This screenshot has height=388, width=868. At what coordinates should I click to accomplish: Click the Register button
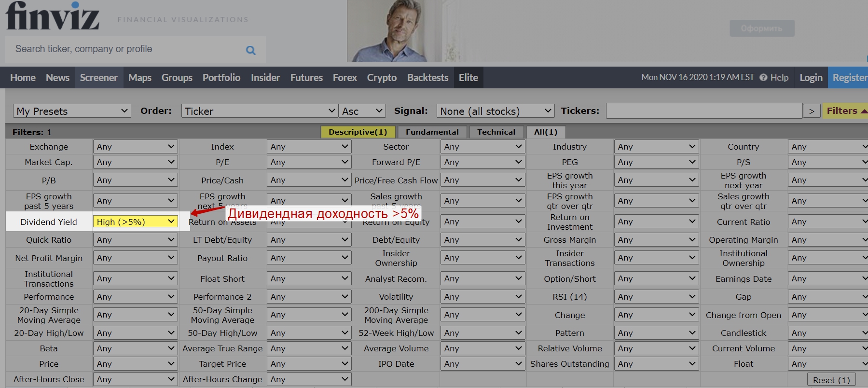(x=849, y=78)
